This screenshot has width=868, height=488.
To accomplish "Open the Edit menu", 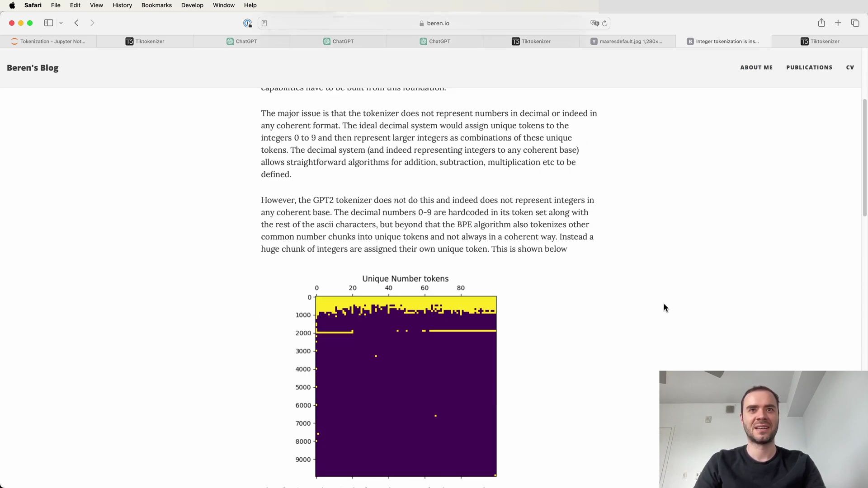I will click(75, 5).
